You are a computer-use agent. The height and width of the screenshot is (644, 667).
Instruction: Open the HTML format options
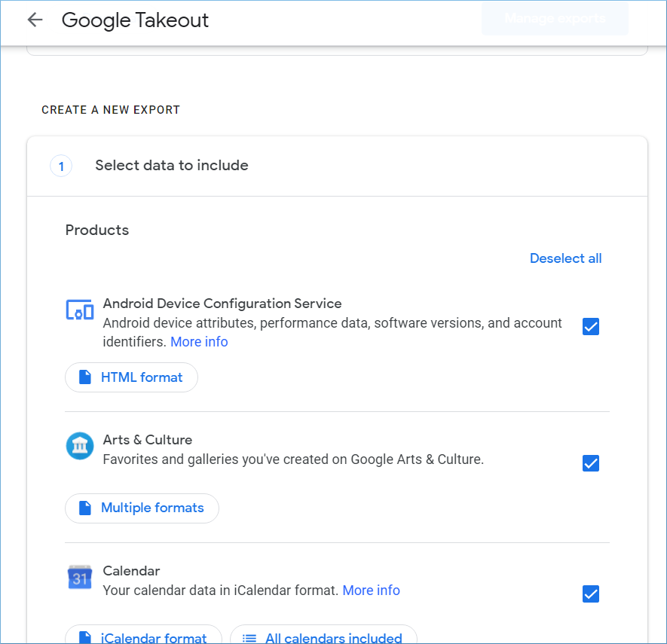click(x=131, y=377)
